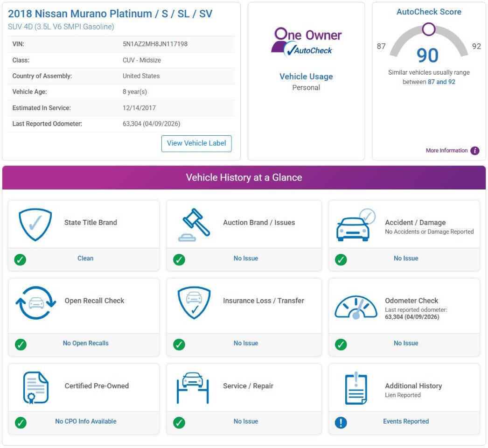This screenshot has height=448, width=488.
Task: Click the Last Reported Odometer value in details table
Action: tap(151, 124)
